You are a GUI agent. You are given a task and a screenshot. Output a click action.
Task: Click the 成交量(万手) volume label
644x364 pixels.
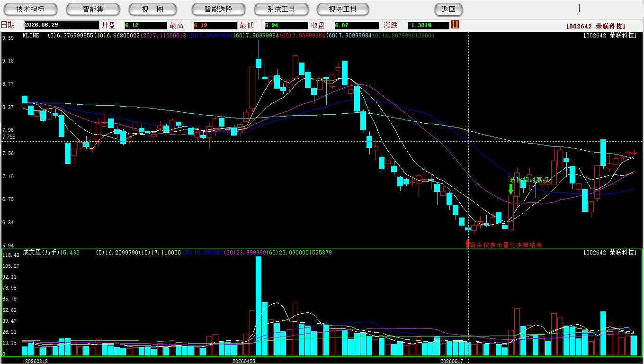coord(41,253)
